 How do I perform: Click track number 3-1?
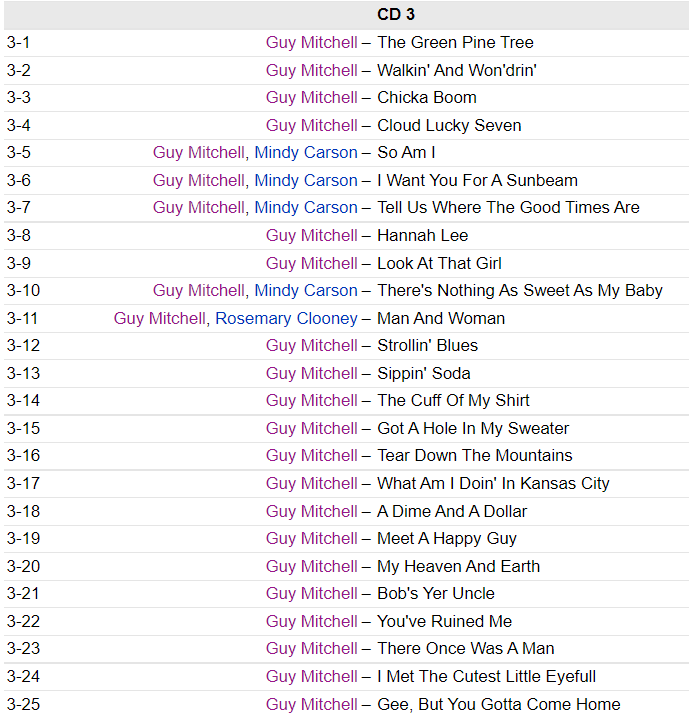coord(19,43)
